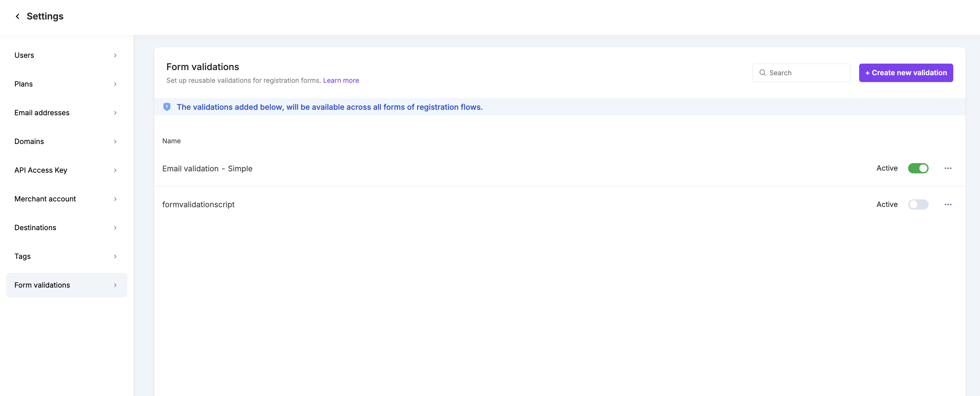This screenshot has width=980, height=396.
Task: Open more options for Email validation - Simple
Action: pyautogui.click(x=948, y=168)
